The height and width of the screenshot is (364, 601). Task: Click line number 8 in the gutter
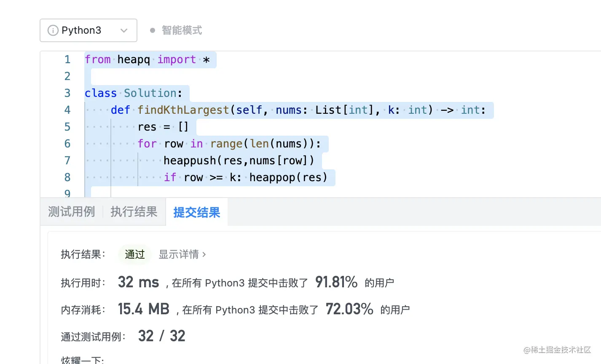click(67, 177)
